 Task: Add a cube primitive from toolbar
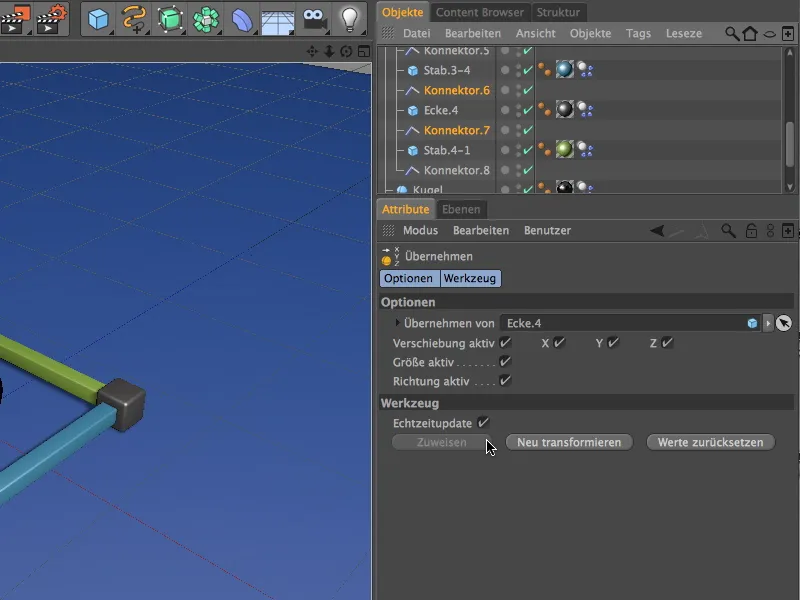coord(98,18)
